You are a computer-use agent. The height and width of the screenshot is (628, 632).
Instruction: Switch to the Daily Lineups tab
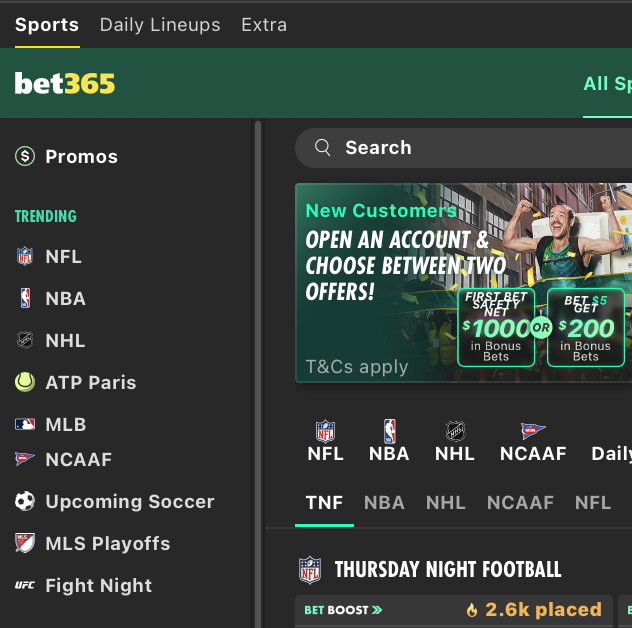click(160, 25)
